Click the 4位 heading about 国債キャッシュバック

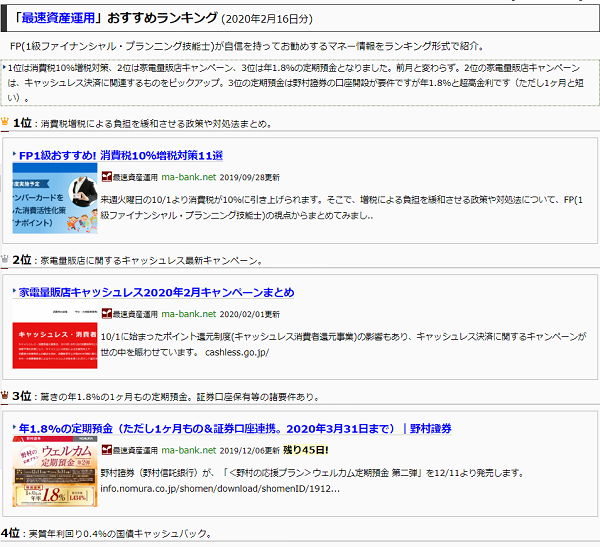106,533
